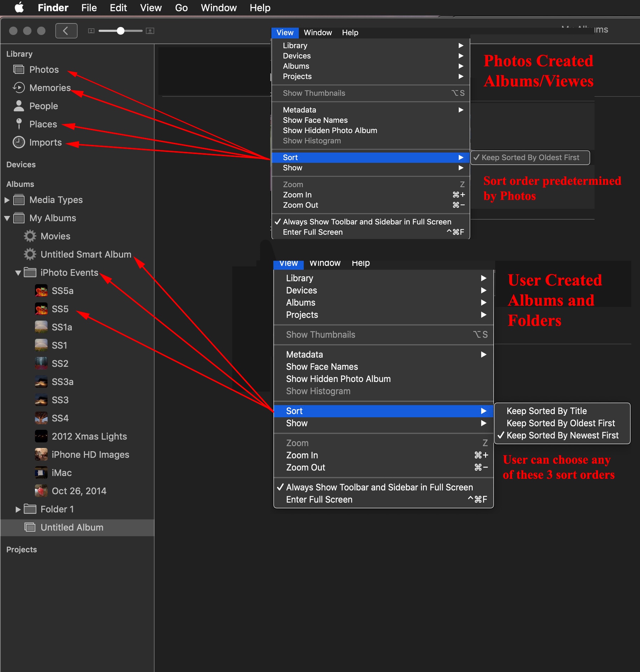Open Projects submenu in lower View menu
Image resolution: width=640 pixels, height=672 pixels.
[384, 315]
